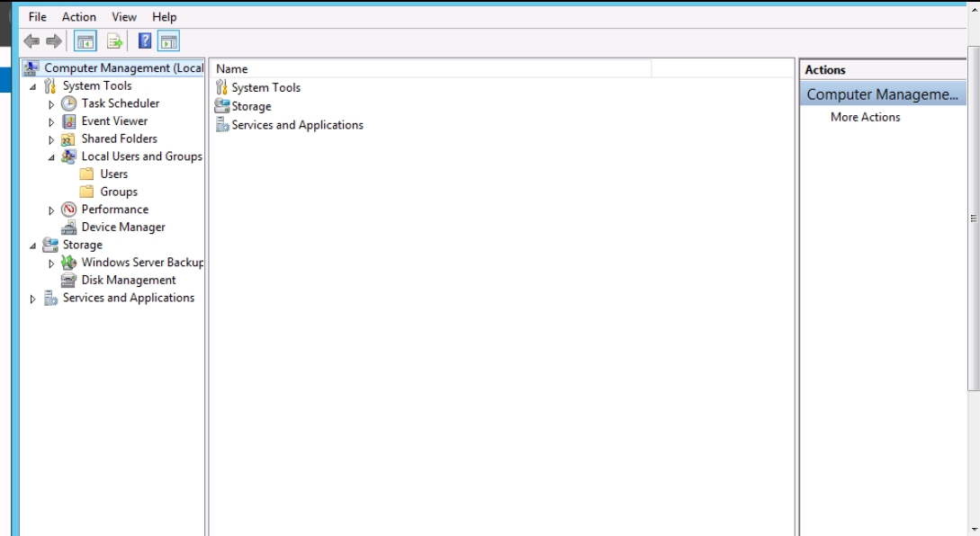Click the Device Manager icon
Viewport: 980px width, 536px height.
[68, 228]
